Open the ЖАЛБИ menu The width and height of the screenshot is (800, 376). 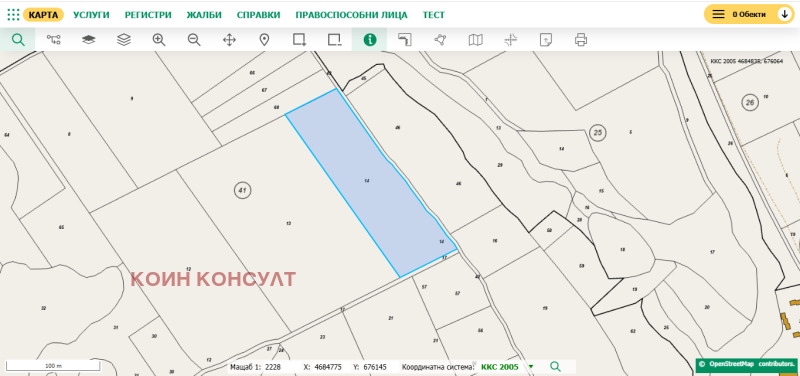[204, 15]
